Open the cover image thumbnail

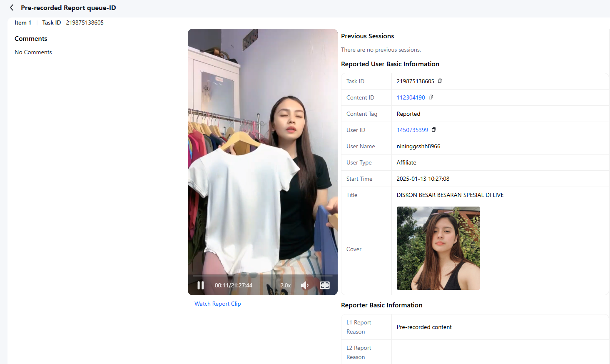tap(438, 248)
